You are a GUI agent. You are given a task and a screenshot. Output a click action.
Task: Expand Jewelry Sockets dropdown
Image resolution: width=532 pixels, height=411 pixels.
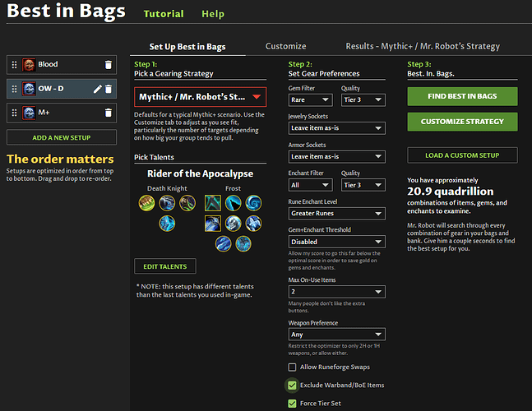336,128
